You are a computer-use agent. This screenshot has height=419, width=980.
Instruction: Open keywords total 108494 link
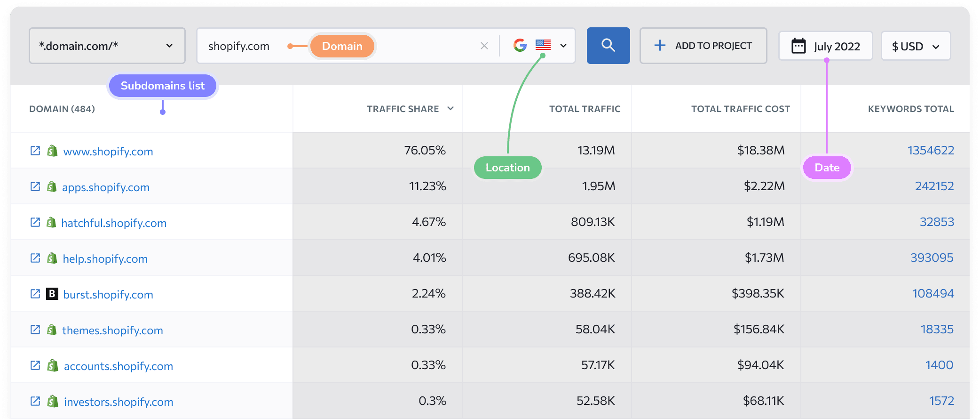click(x=933, y=293)
